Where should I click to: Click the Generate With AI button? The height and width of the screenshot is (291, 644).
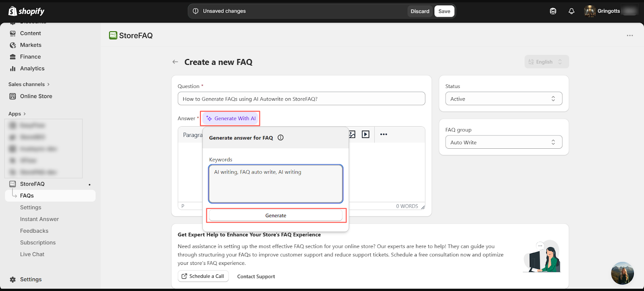point(231,119)
